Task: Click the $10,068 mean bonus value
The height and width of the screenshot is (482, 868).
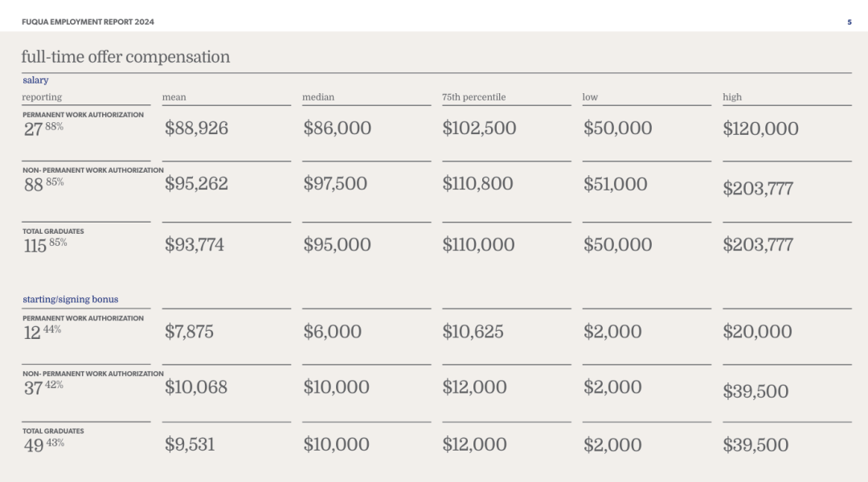Action: pyautogui.click(x=196, y=387)
